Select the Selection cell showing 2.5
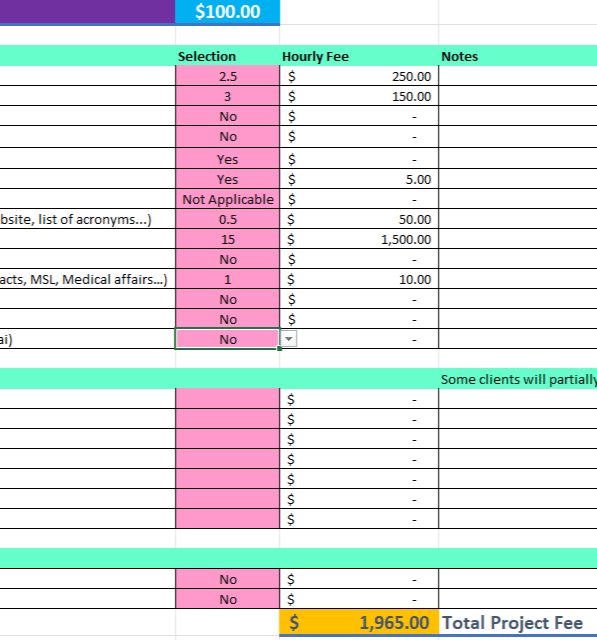The width and height of the screenshot is (597, 640). pyautogui.click(x=228, y=76)
